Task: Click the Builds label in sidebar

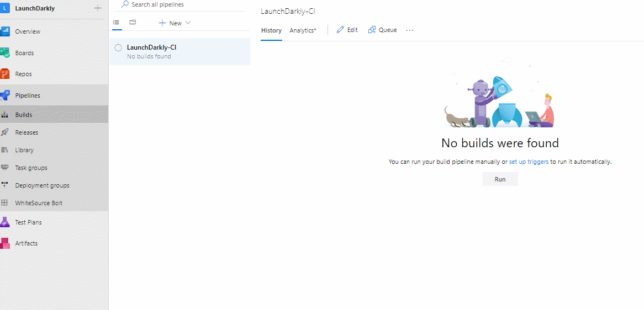Action: [23, 115]
